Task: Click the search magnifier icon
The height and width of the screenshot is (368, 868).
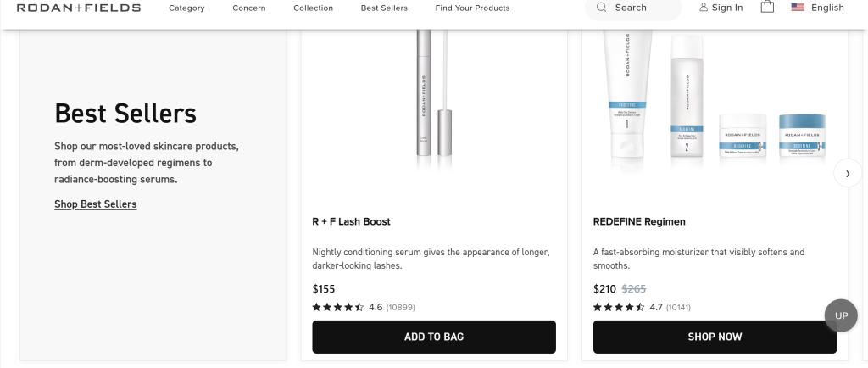Action: tap(602, 8)
